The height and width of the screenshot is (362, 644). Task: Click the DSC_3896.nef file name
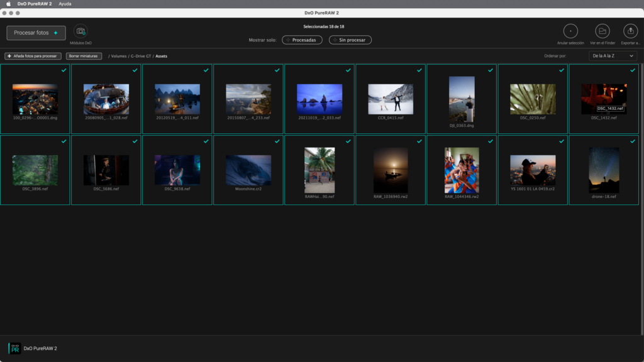point(35,189)
